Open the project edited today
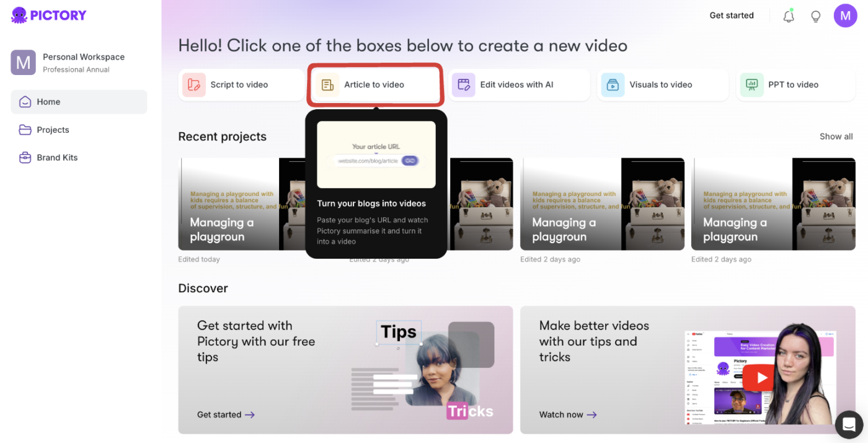The width and height of the screenshot is (868, 443). click(x=241, y=204)
